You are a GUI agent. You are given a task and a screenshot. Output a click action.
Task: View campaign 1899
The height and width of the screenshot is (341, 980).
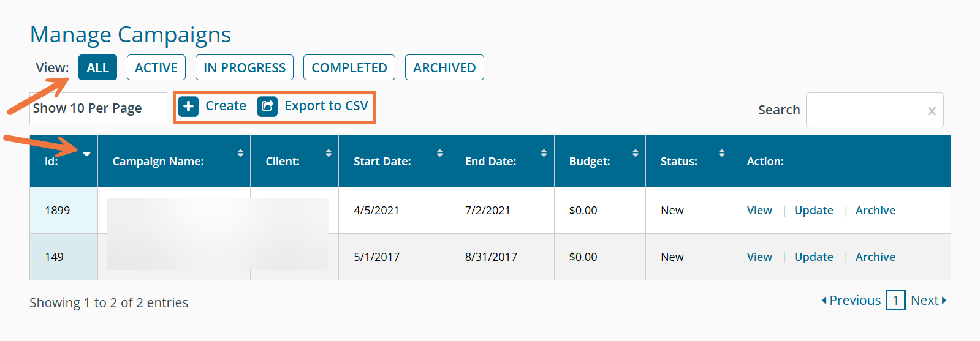tap(759, 210)
